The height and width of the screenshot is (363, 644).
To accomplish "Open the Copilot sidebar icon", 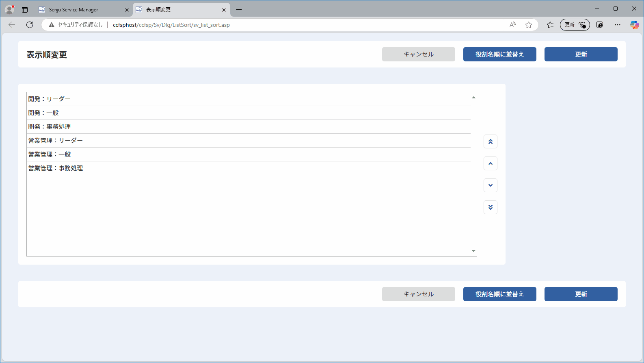I will (x=634, y=25).
